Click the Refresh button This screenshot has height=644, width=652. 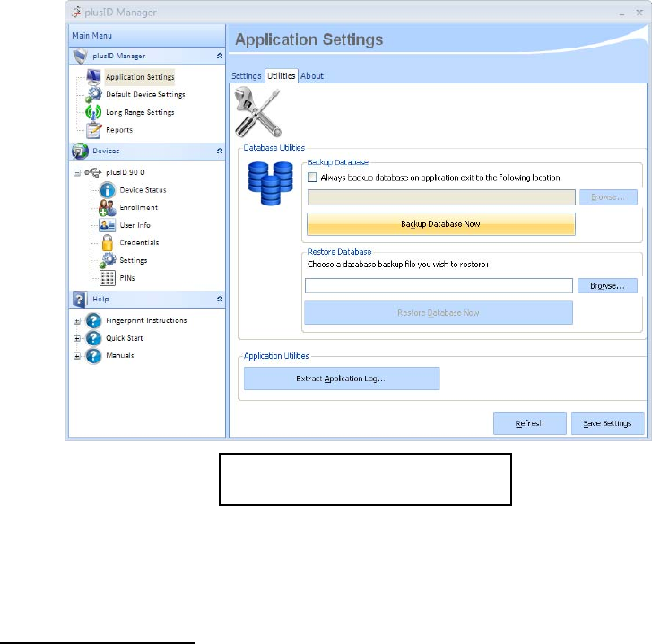click(530, 423)
